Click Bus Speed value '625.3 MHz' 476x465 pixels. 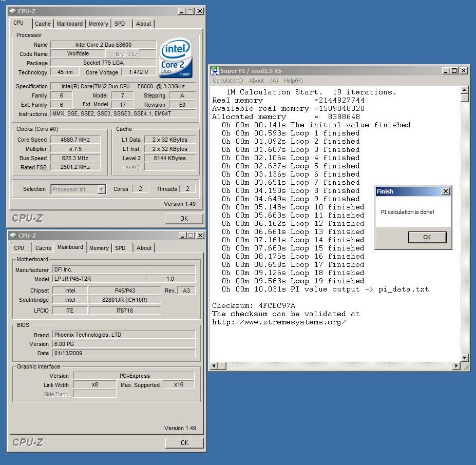[x=75, y=158]
